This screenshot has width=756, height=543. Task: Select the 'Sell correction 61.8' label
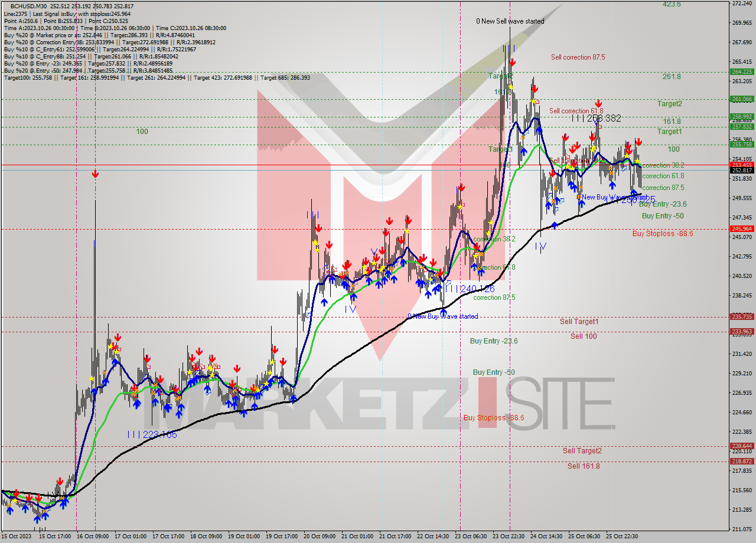tap(576, 111)
